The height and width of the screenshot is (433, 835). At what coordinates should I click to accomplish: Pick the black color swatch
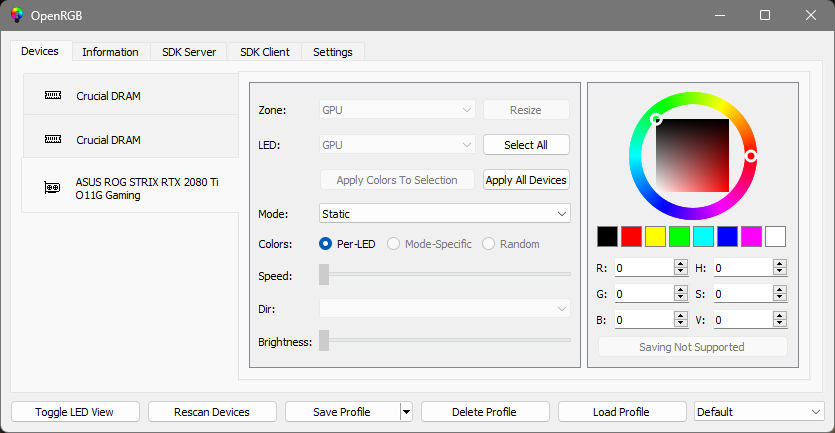point(607,236)
